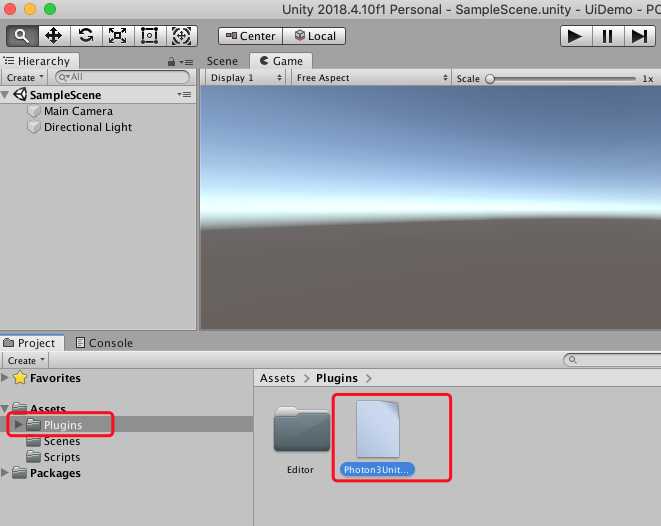This screenshot has height=526, width=661.
Task: Switch to the Game tab
Action: click(x=281, y=61)
